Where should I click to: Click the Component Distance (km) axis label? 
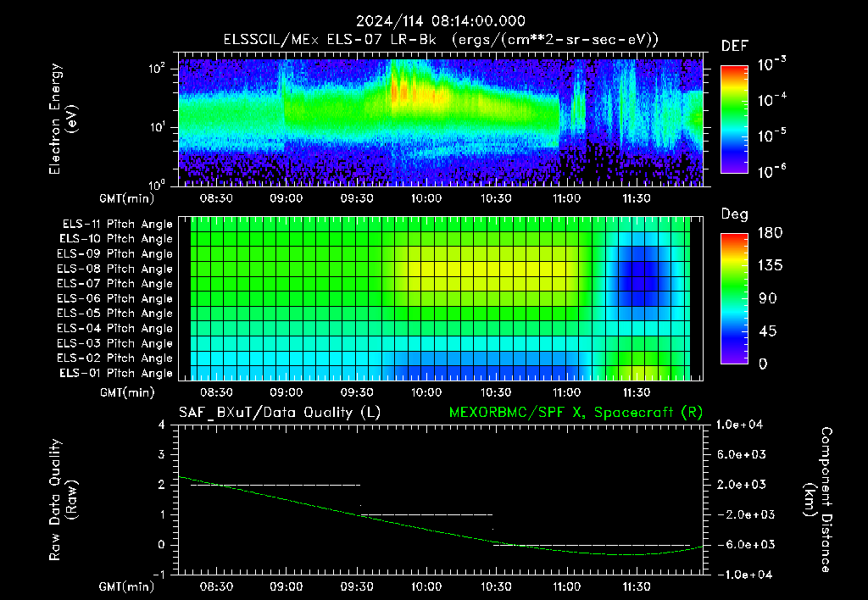[x=818, y=500]
